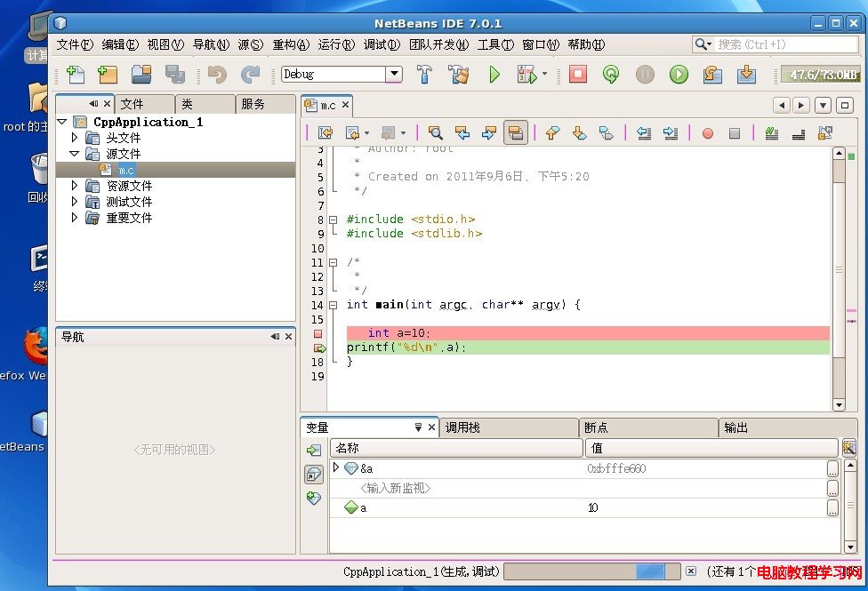Expand the 头文件 folder
This screenshot has height=591, width=868.
coord(74,137)
